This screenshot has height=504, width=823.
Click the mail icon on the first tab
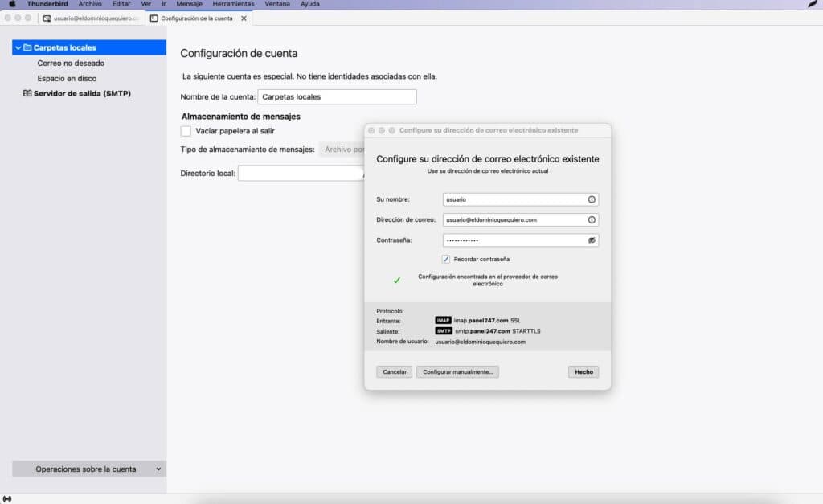pyautogui.click(x=47, y=18)
